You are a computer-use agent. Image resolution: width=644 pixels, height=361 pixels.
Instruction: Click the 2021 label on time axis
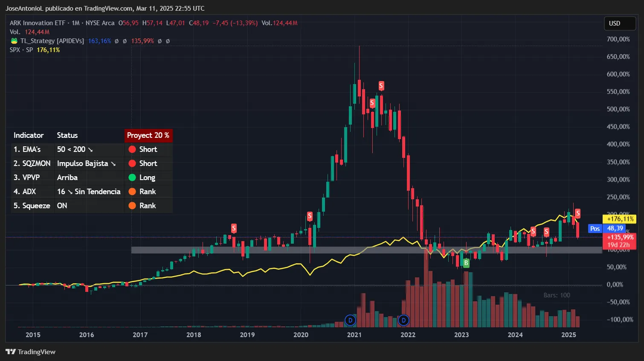pos(354,335)
